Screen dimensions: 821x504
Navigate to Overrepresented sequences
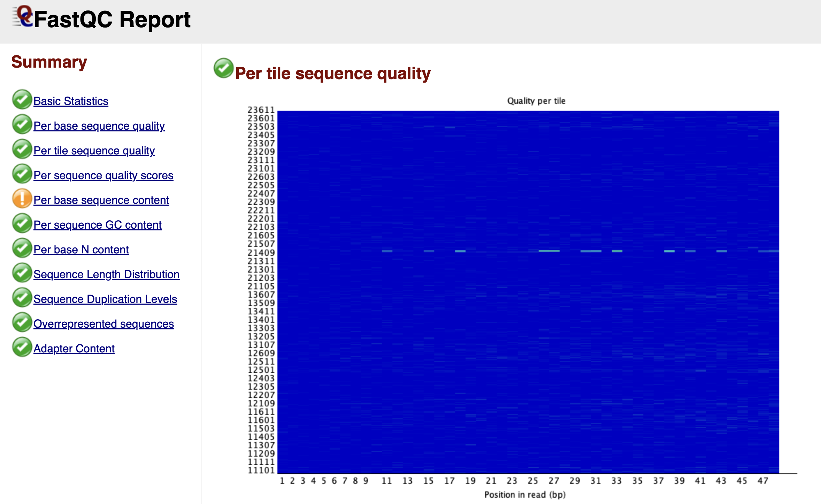tap(104, 323)
